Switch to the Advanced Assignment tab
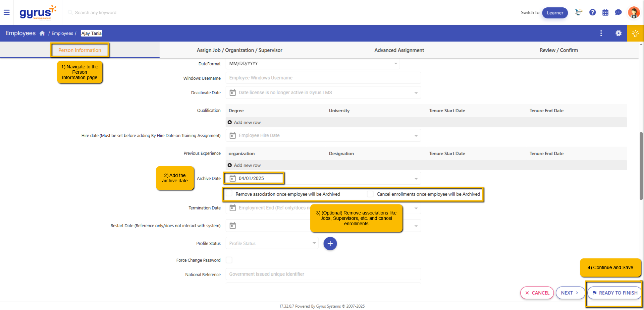This screenshot has height=310, width=644. (x=399, y=50)
